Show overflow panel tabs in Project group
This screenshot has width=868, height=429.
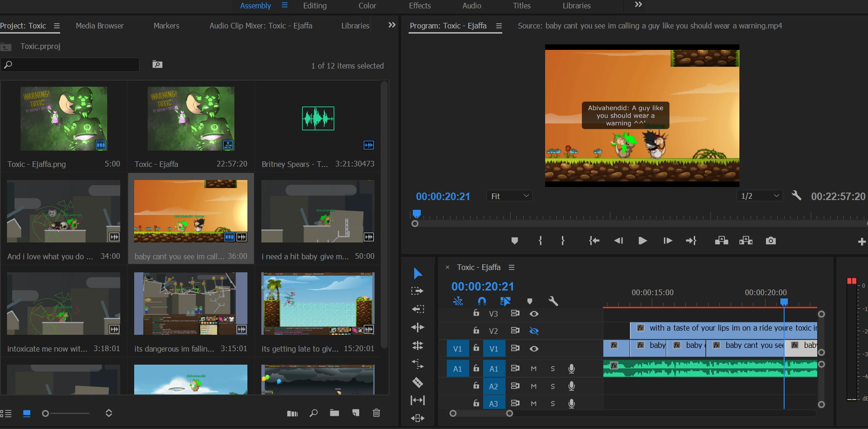392,25
